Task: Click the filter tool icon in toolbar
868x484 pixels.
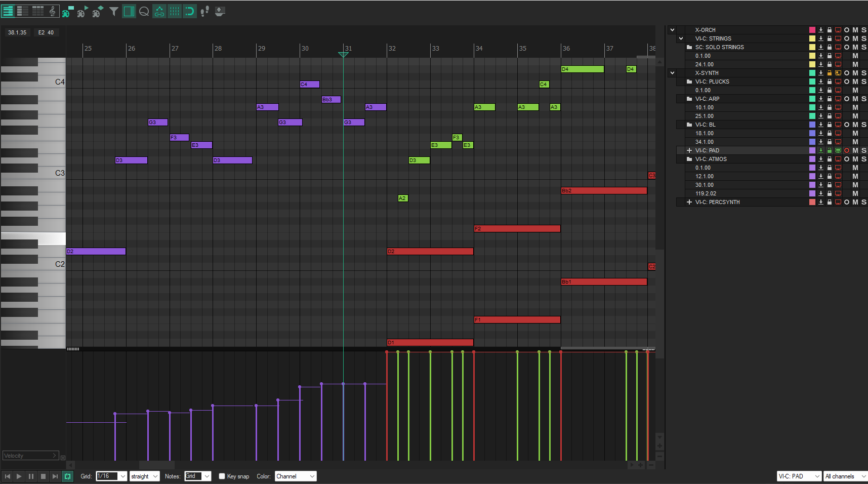Action: click(x=114, y=11)
